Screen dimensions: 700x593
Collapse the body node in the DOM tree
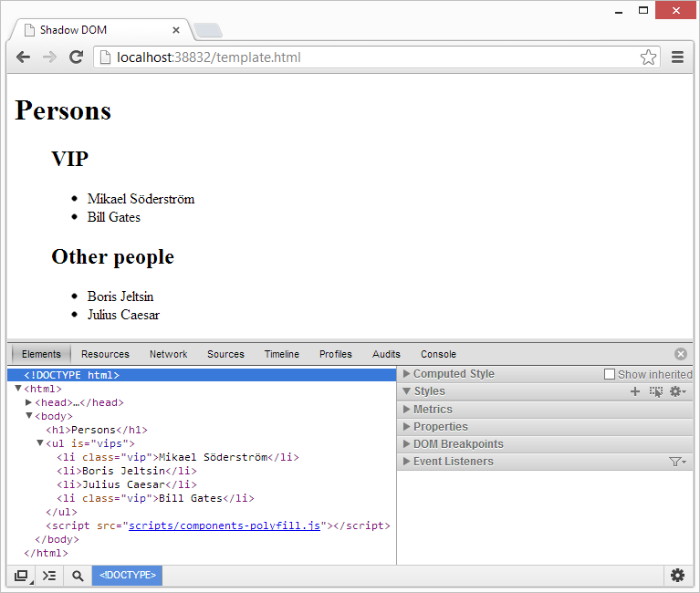(29, 415)
